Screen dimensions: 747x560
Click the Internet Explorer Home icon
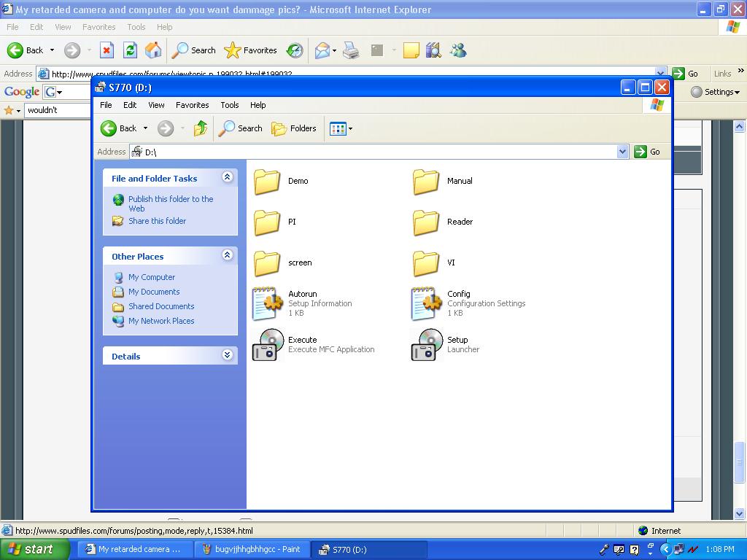pyautogui.click(x=153, y=50)
